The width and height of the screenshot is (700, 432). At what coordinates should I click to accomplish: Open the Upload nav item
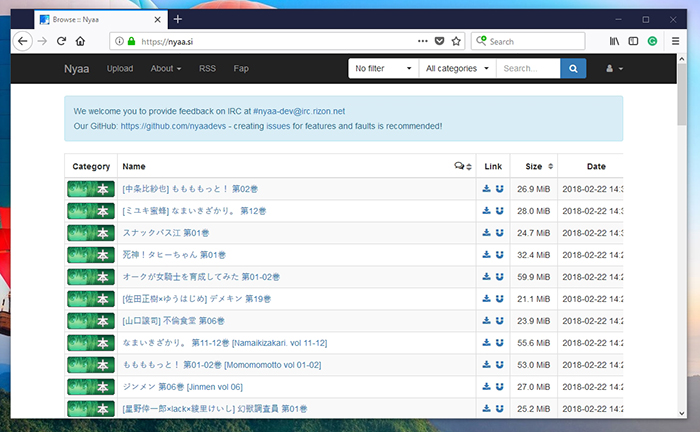(x=120, y=69)
